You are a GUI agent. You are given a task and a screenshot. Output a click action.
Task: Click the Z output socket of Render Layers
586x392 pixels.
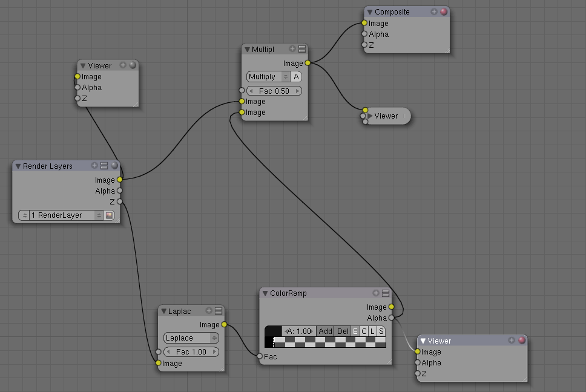(120, 201)
